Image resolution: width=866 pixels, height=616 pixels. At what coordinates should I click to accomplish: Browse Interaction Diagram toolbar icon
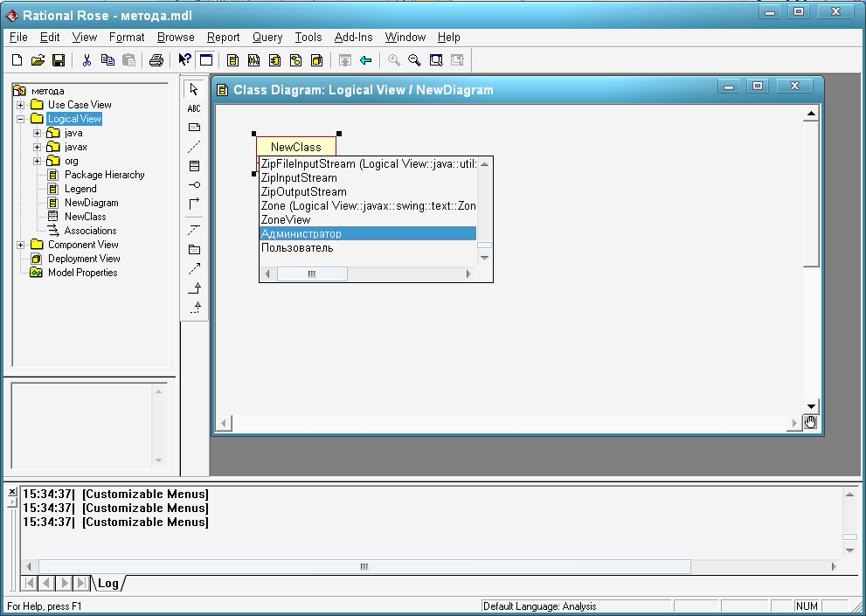[254, 60]
